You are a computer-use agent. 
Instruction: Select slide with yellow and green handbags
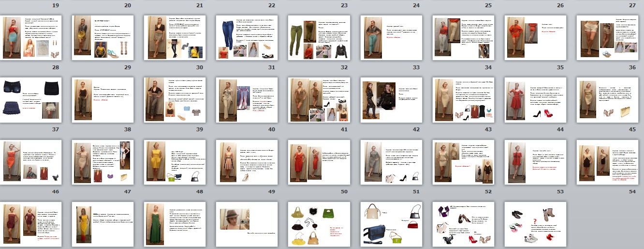(319, 224)
